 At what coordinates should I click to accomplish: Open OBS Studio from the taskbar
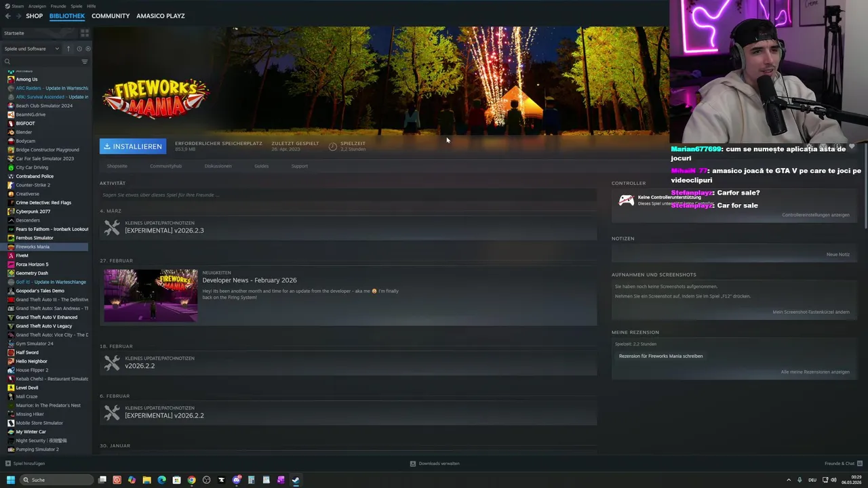click(206, 480)
